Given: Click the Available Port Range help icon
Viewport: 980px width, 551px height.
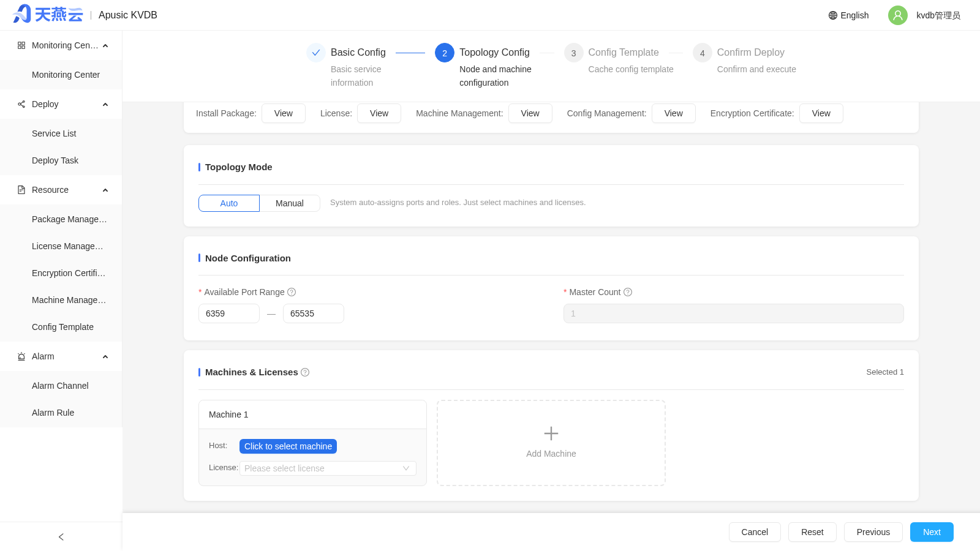Looking at the screenshot, I should [292, 292].
